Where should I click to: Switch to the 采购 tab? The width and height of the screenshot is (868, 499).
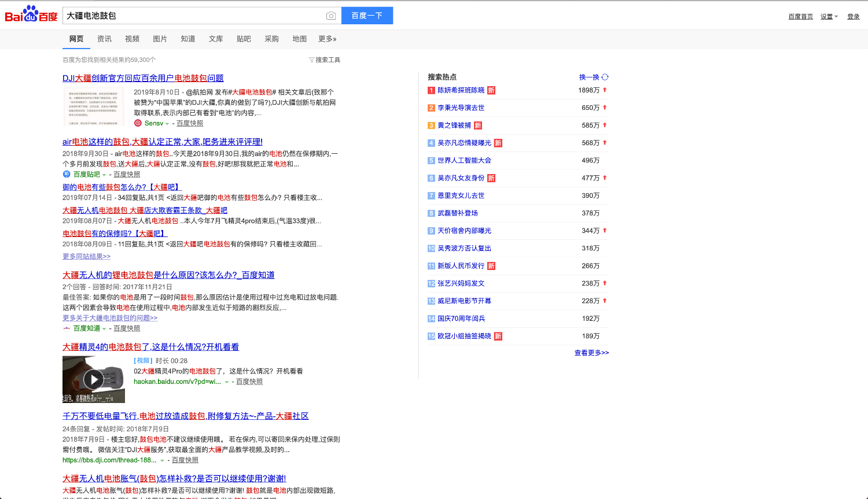pos(271,39)
